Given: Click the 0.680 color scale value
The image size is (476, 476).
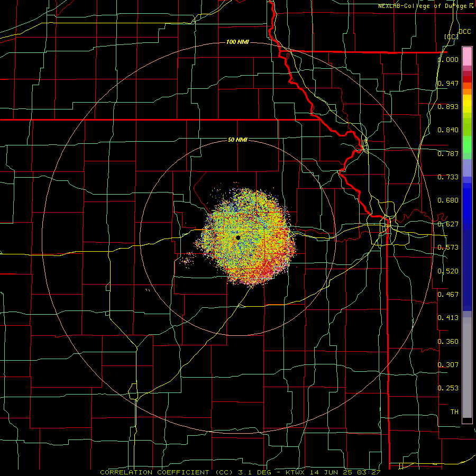Looking at the screenshot, I should [x=448, y=200].
